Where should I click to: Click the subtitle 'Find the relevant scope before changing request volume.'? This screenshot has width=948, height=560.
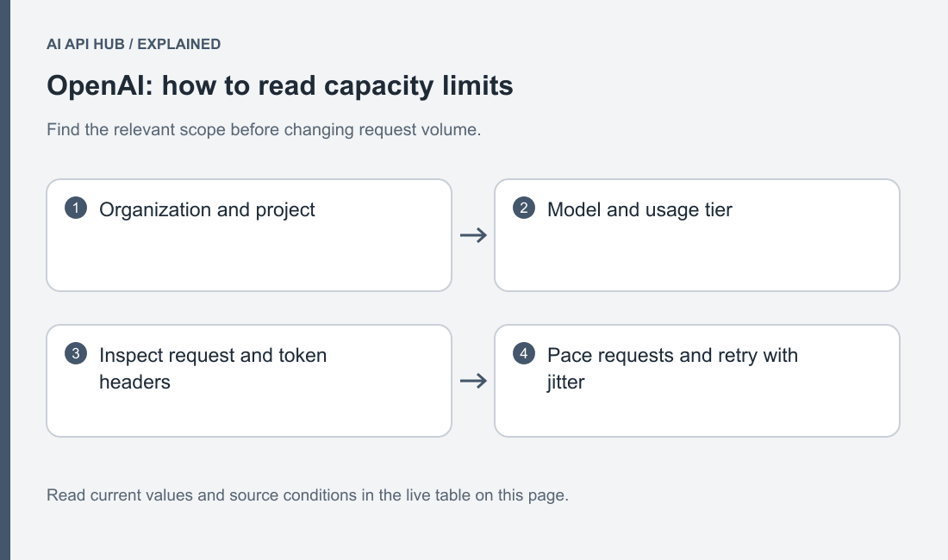(x=264, y=130)
